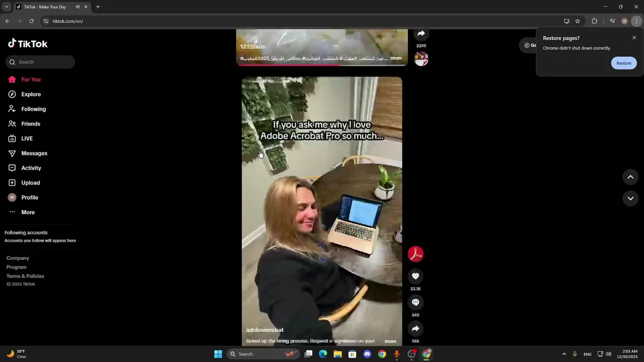Open comments on the Adobe Acrobat video
This screenshot has height=362, width=644.
[x=416, y=302]
